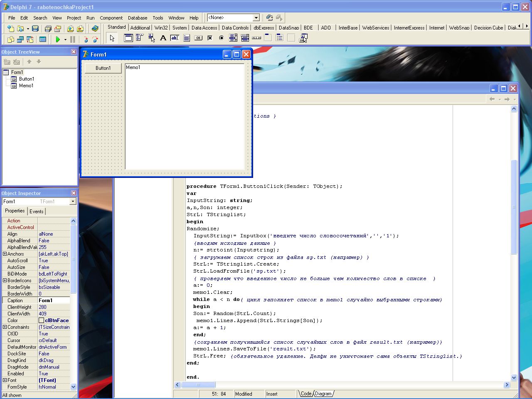Switch to Diagram tab in code editor
This screenshot has height=399, width=532.
[x=323, y=394]
